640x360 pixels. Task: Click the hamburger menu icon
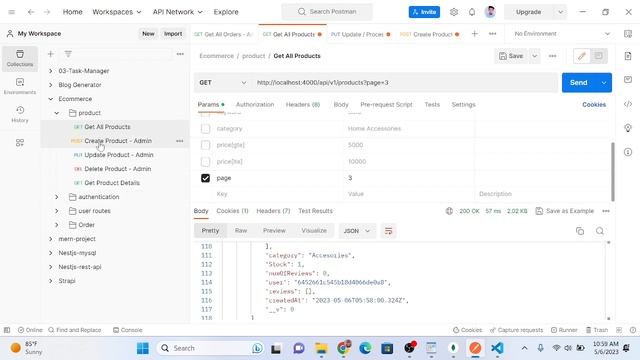pos(11,12)
